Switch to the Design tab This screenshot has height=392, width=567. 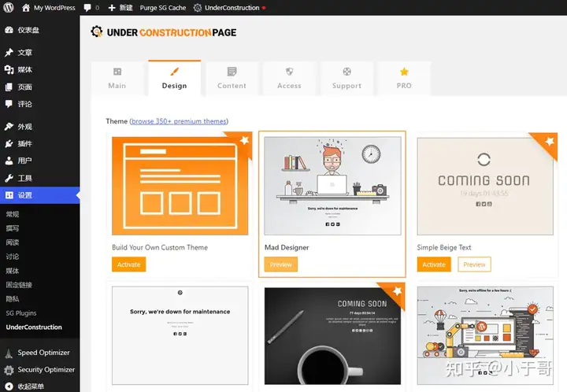click(174, 79)
